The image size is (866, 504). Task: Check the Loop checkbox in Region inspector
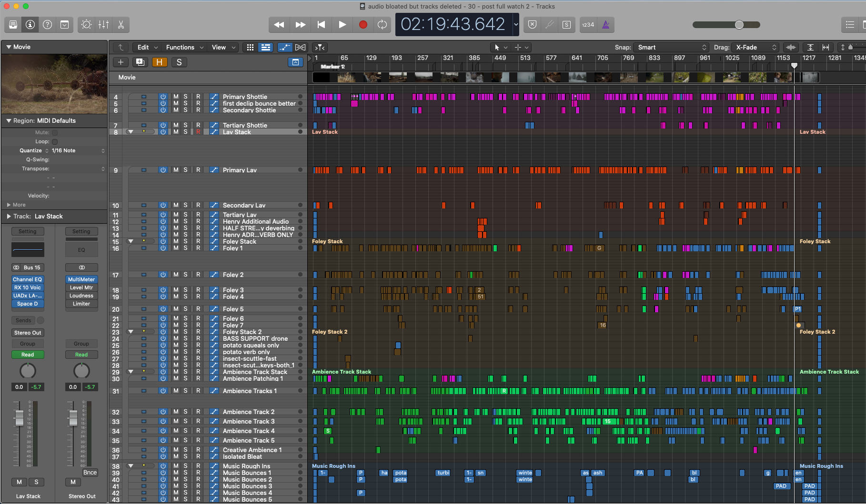coord(55,142)
